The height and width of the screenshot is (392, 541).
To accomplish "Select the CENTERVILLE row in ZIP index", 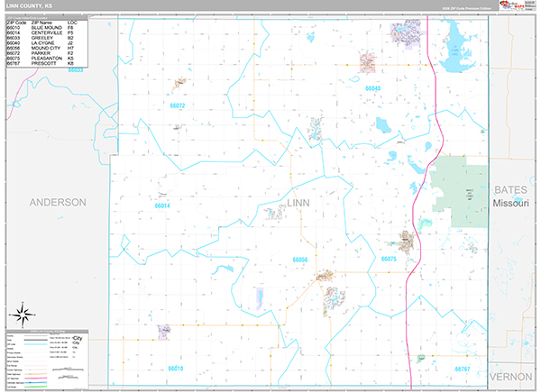I will click(45, 33).
